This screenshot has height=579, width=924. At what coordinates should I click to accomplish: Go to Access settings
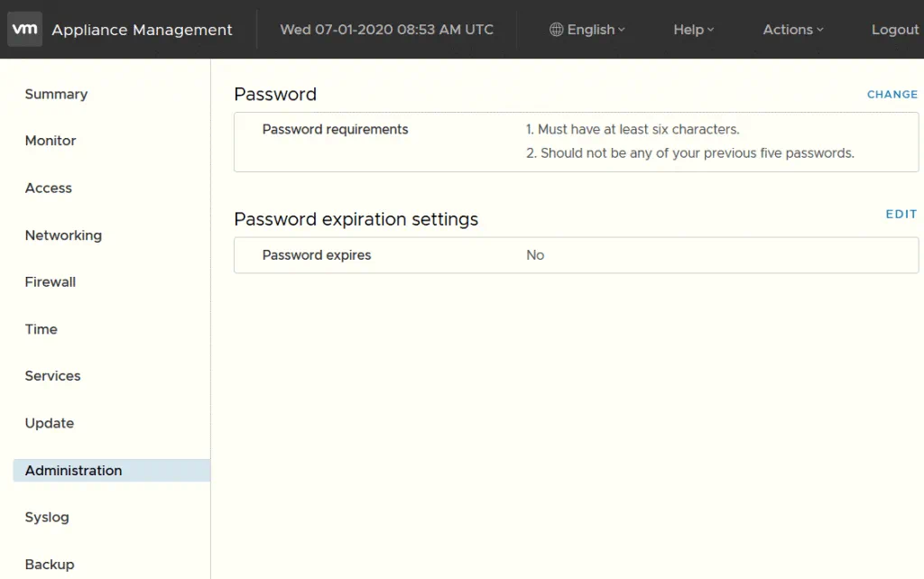coord(48,188)
